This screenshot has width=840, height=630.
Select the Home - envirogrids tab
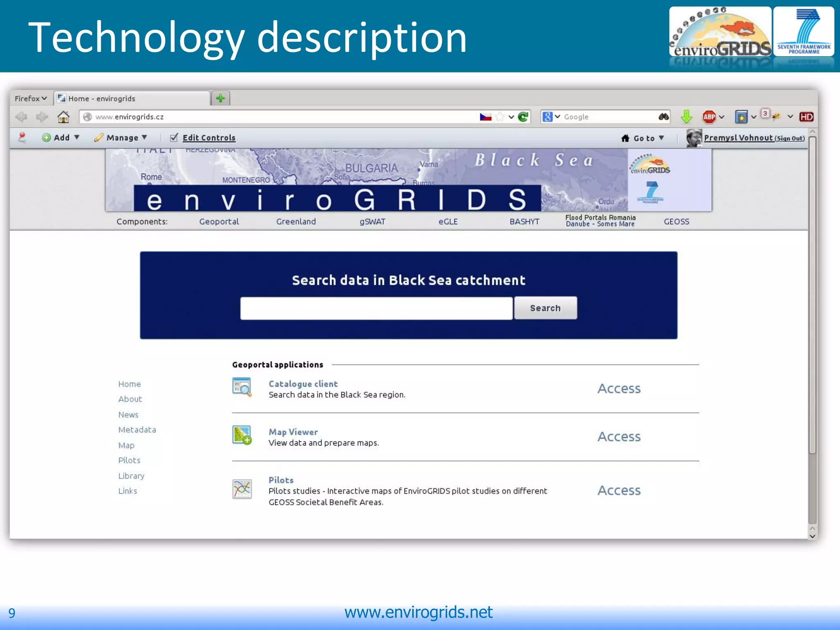point(132,98)
